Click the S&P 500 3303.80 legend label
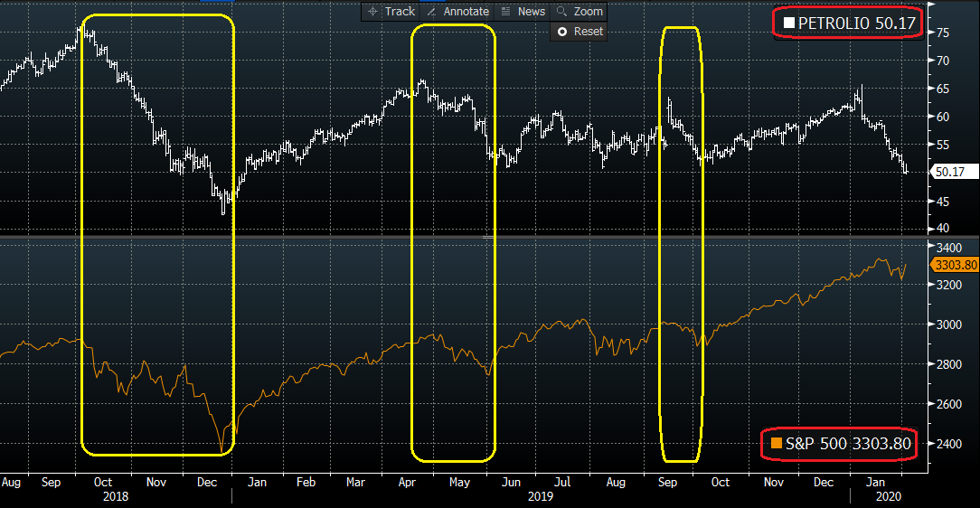Viewport: 980px width, 508px height. 848,444
